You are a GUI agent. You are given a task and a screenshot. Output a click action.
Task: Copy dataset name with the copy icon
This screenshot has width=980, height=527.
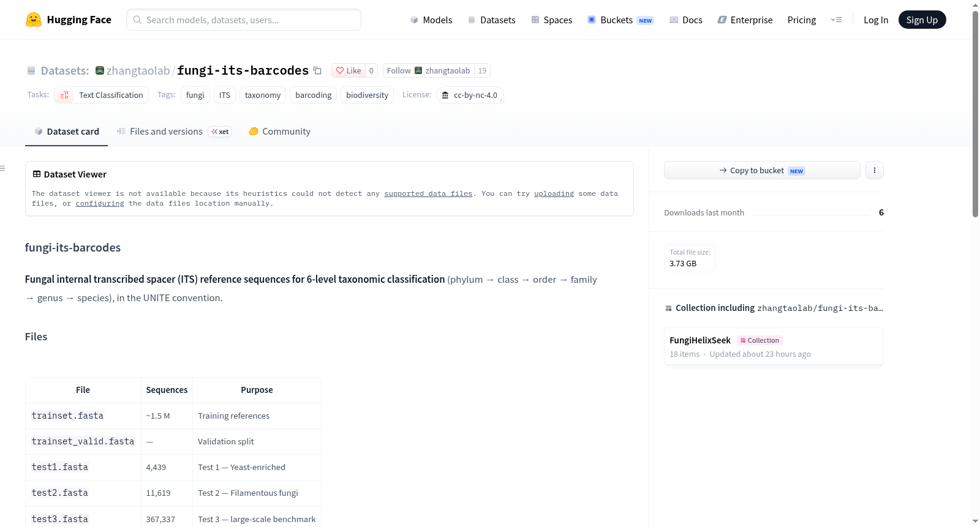pyautogui.click(x=317, y=70)
